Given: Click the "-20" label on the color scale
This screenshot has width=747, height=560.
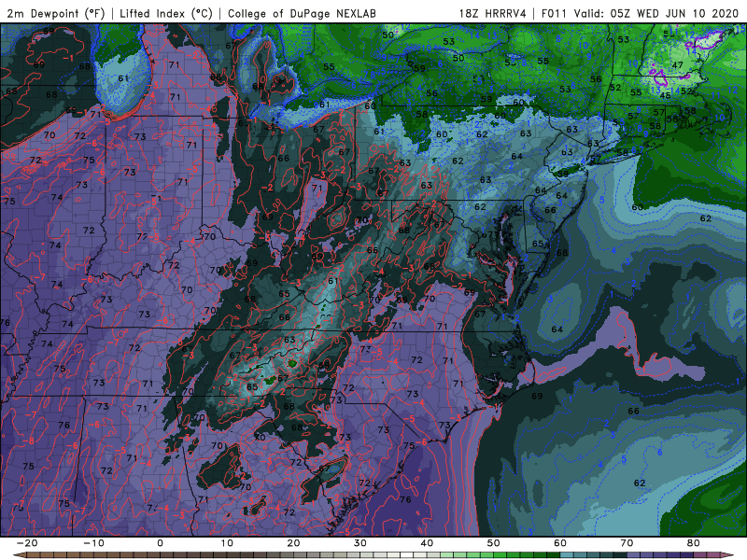Looking at the screenshot, I should coord(27,543).
